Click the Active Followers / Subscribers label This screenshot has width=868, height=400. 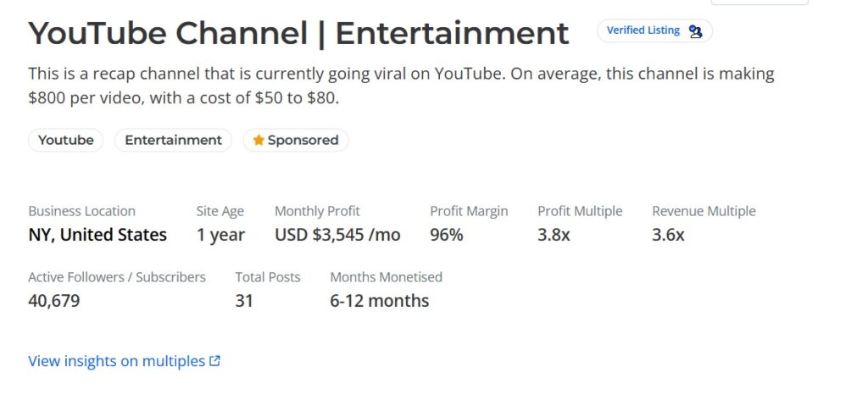117,277
